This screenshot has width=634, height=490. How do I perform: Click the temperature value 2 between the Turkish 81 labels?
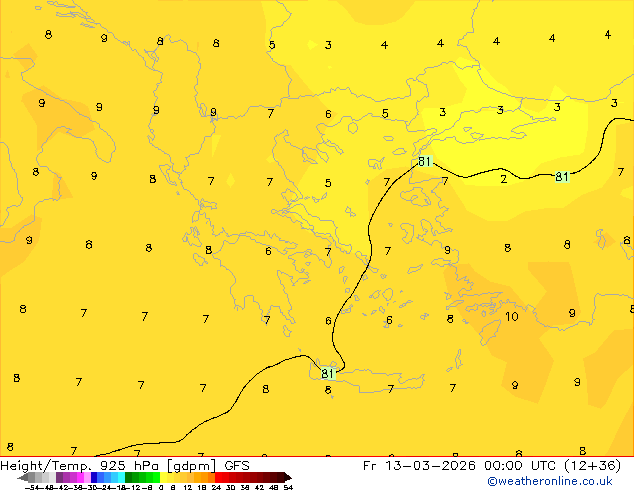[x=503, y=179]
